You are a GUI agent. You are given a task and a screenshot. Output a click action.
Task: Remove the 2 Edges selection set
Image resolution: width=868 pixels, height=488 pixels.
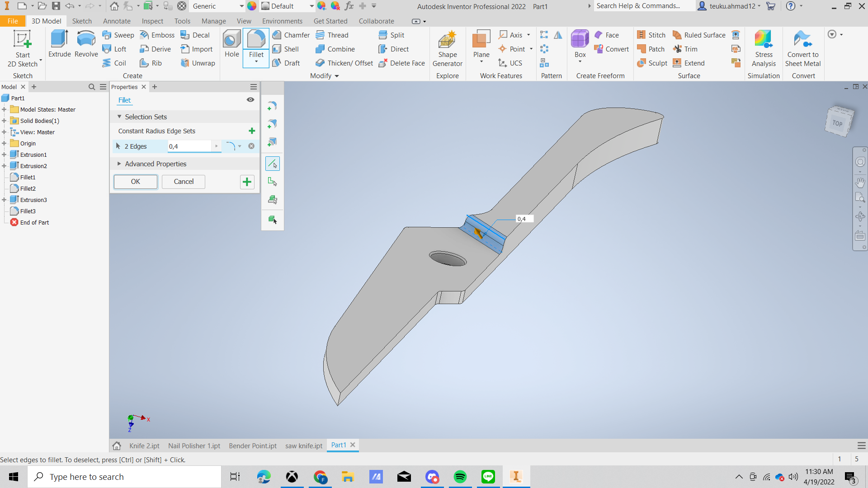click(251, 146)
